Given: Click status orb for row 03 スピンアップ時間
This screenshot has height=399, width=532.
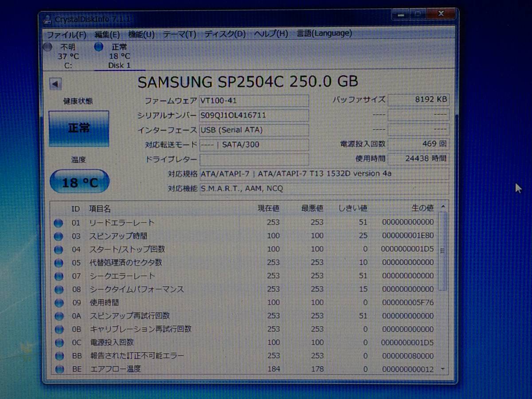Looking at the screenshot, I should click(59, 236).
